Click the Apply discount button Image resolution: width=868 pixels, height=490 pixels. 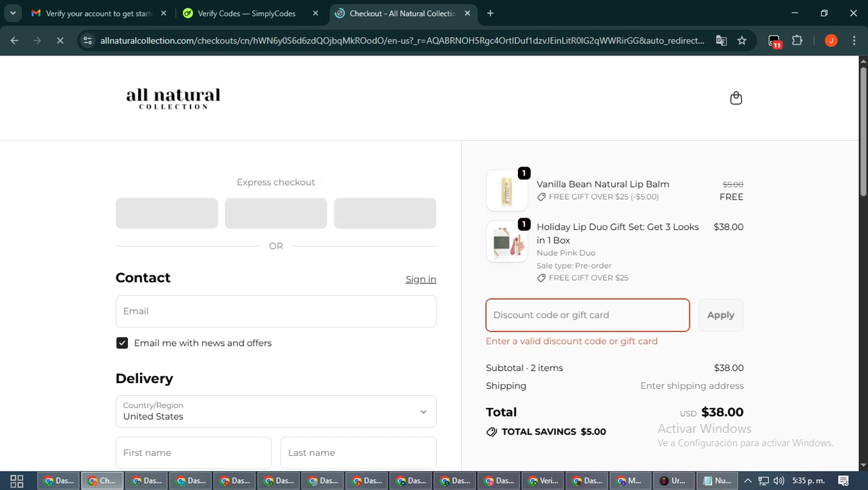click(x=720, y=315)
